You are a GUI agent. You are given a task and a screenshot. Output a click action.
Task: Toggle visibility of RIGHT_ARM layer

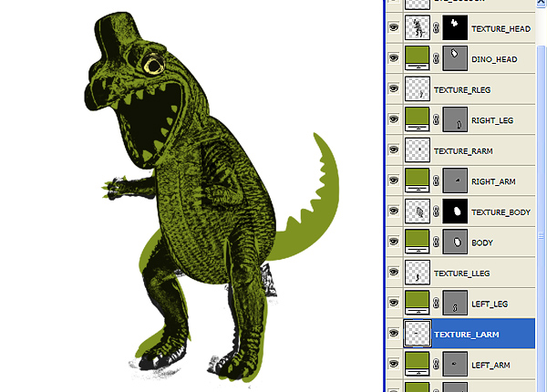coord(394,181)
